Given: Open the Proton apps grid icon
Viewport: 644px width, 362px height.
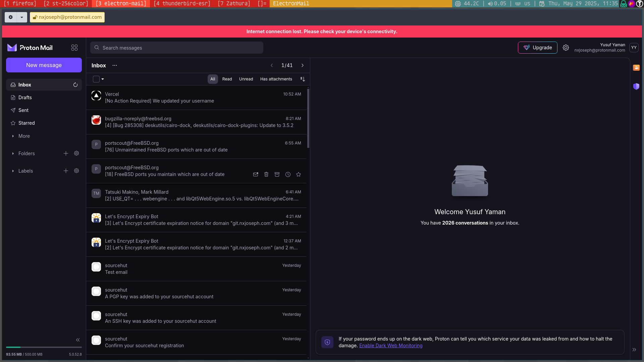Looking at the screenshot, I should tap(74, 48).
